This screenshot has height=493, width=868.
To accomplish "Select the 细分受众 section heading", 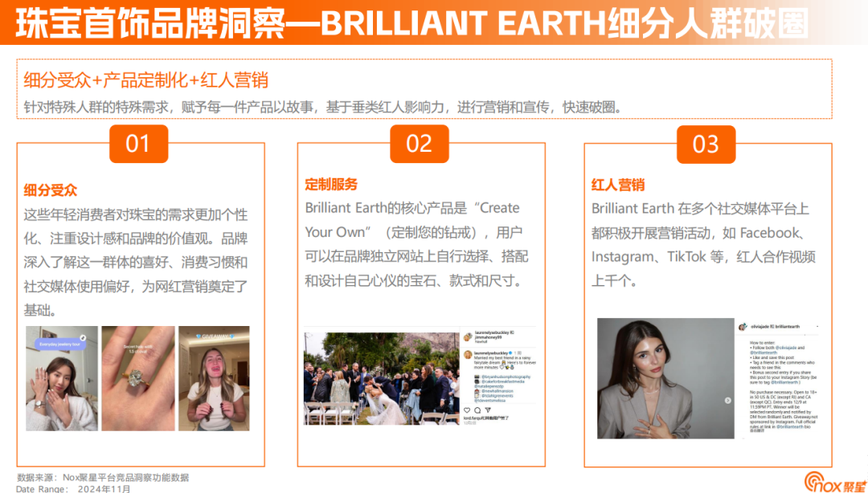I will pyautogui.click(x=51, y=190).
